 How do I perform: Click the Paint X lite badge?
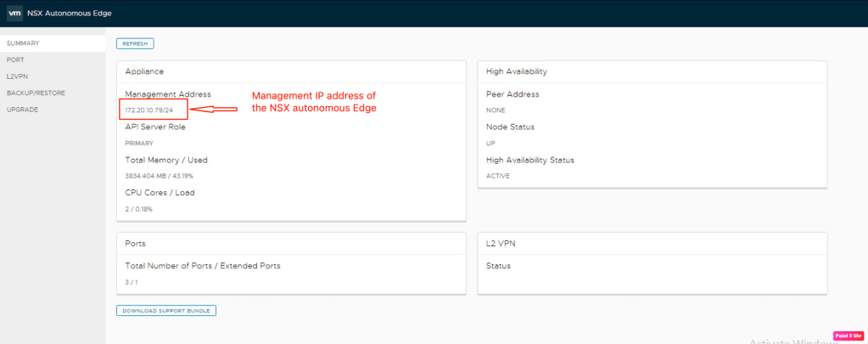pos(848,336)
